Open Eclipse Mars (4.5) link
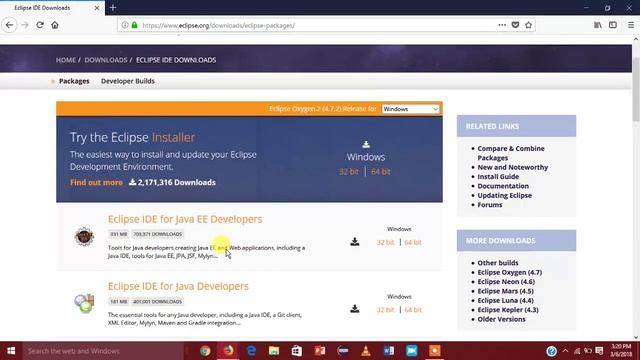The image size is (640, 360). pyautogui.click(x=505, y=291)
